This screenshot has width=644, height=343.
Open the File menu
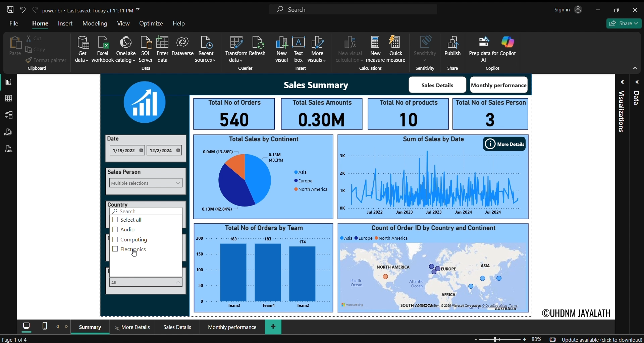[x=14, y=24]
